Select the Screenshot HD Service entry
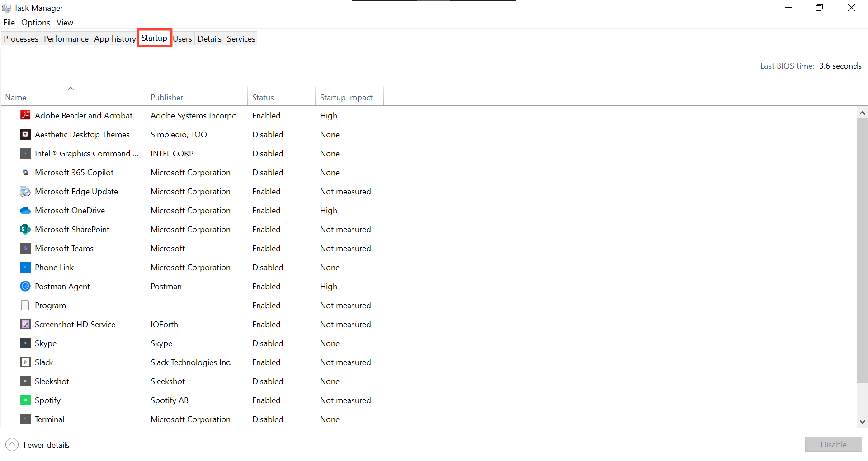Image resolution: width=868 pixels, height=461 pixels. point(75,325)
